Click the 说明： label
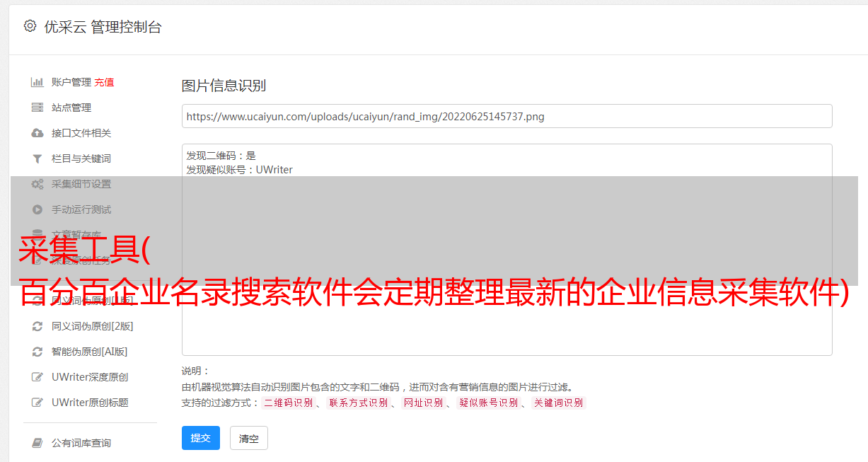 coord(196,371)
